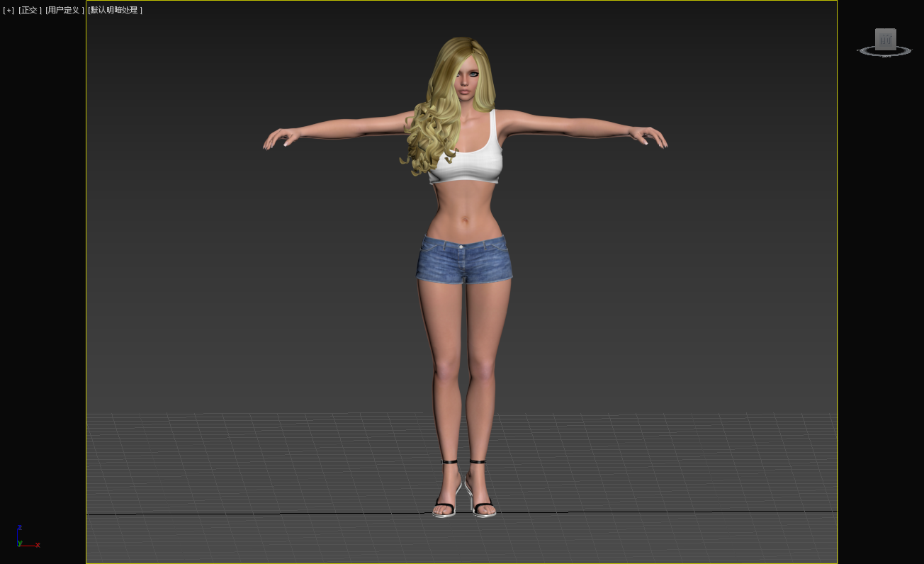Click the Z axis label on the axis gizmo
Viewport: 924px width, 564px height.
tap(20, 528)
